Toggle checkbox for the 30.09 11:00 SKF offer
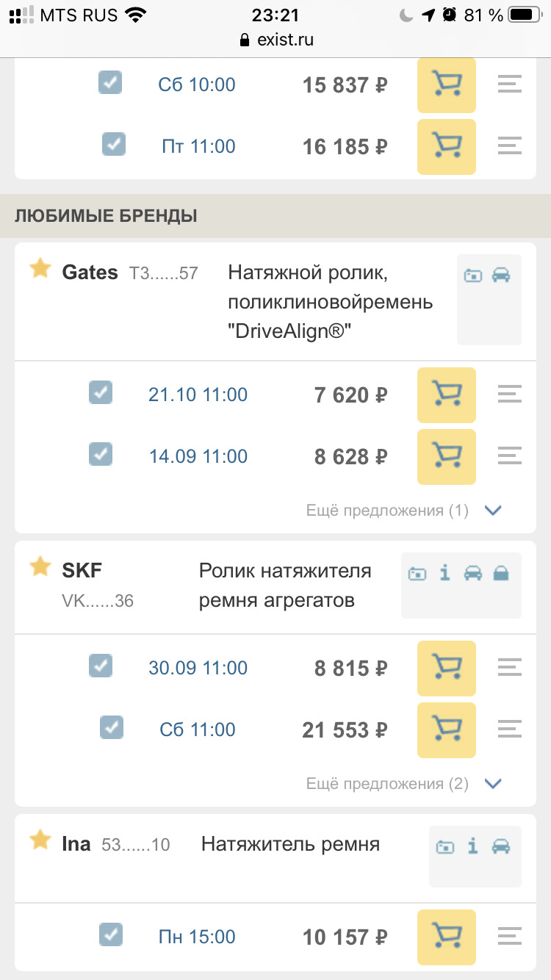Image resolution: width=551 pixels, height=980 pixels. (101, 666)
